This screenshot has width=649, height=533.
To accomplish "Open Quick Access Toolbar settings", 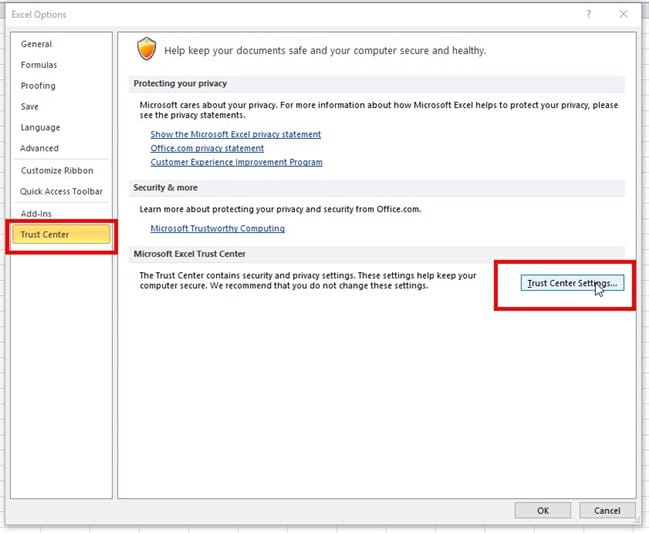I will [61, 191].
